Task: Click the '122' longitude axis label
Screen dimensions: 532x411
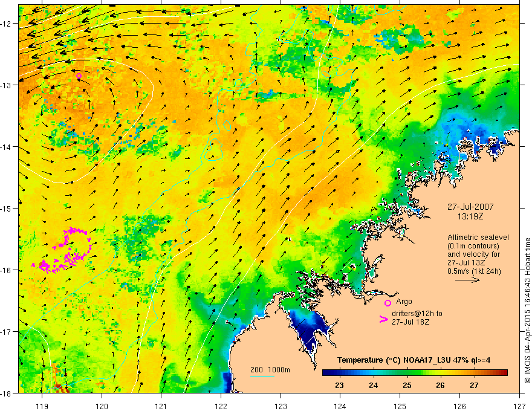Action: tap(221, 406)
